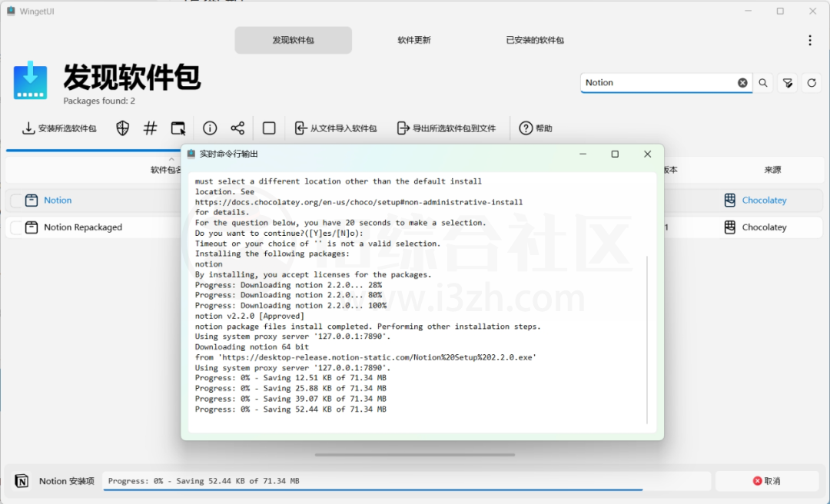The width and height of the screenshot is (830, 504).
Task: Sort by the package name column header
Action: (x=166, y=170)
